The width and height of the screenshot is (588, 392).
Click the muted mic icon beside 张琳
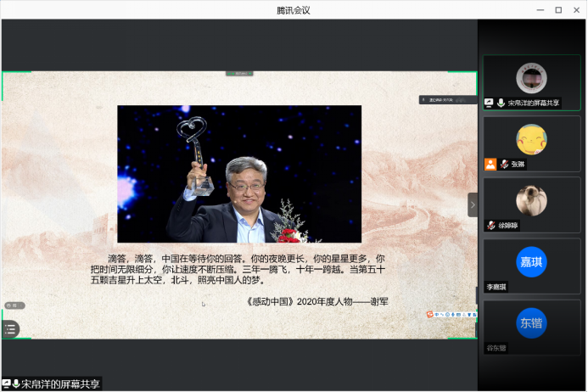coord(503,165)
